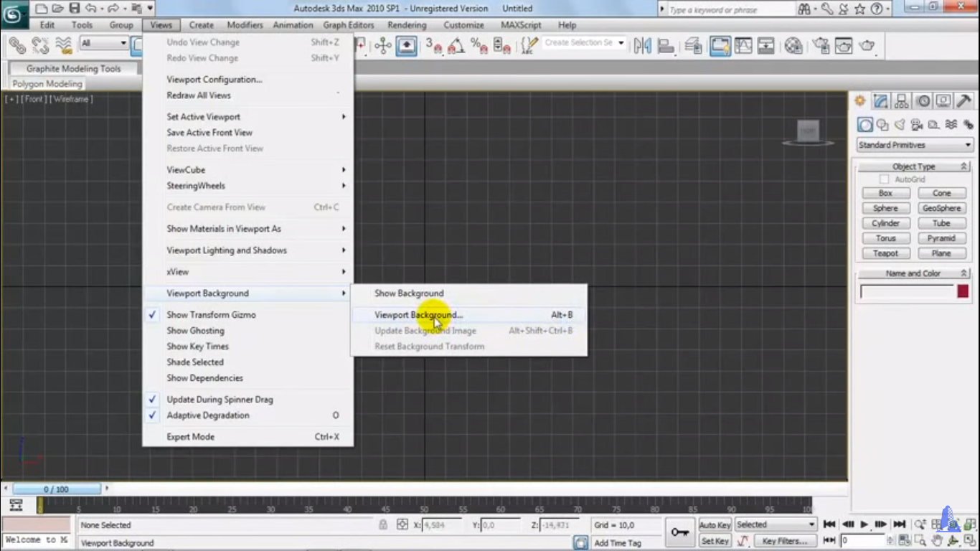Enable the AutoGrid checkbox

pyautogui.click(x=885, y=179)
